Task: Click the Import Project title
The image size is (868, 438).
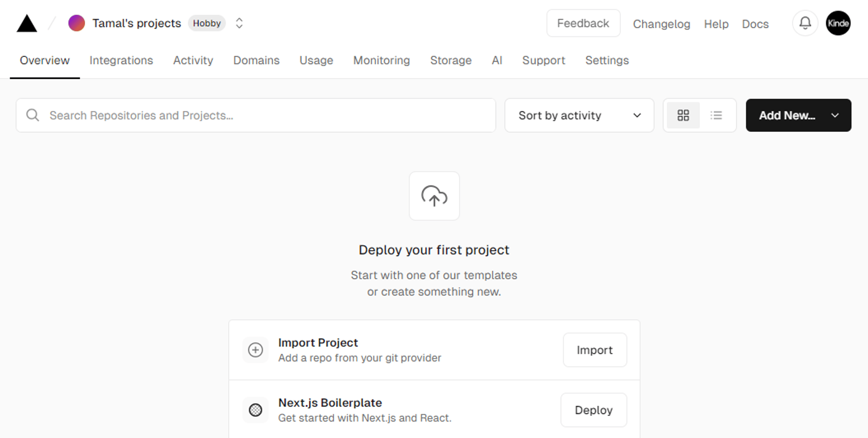Action: [318, 343]
